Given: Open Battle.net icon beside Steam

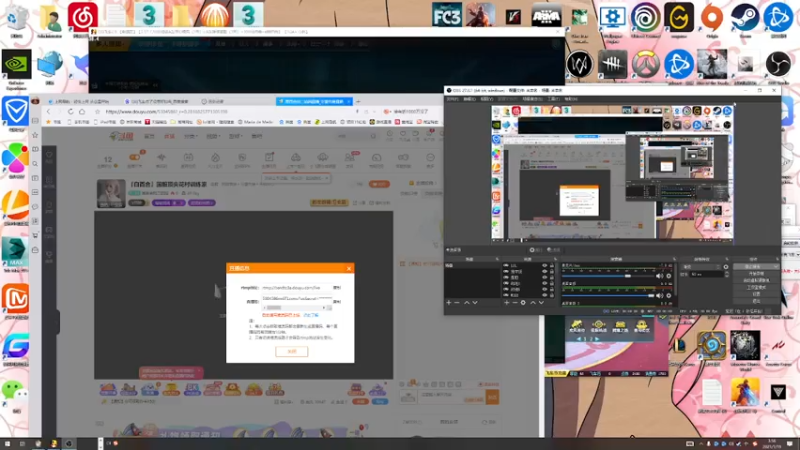Looking at the screenshot, I should coord(778,18).
